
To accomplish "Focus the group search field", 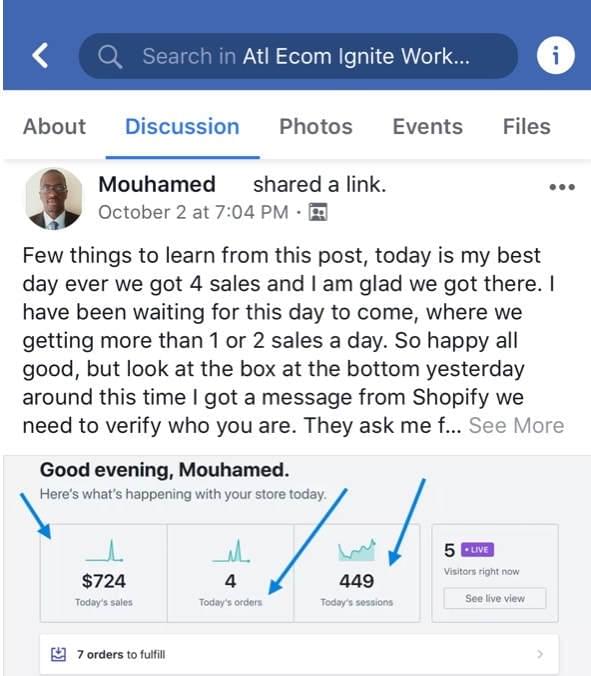I will [298, 56].
